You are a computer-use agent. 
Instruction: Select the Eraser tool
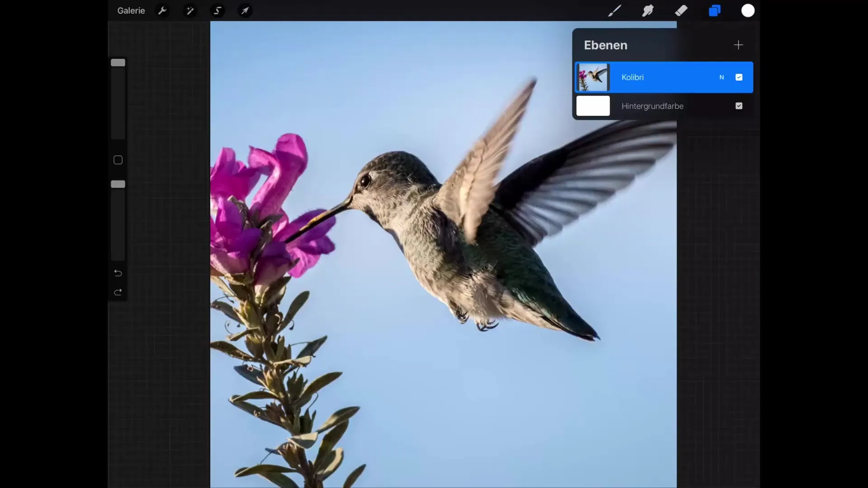[681, 10]
